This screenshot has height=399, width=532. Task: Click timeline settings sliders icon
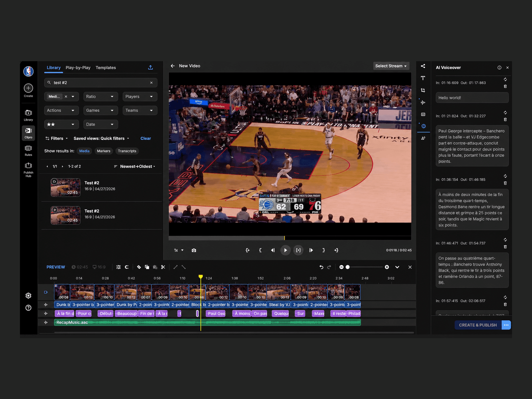point(118,267)
